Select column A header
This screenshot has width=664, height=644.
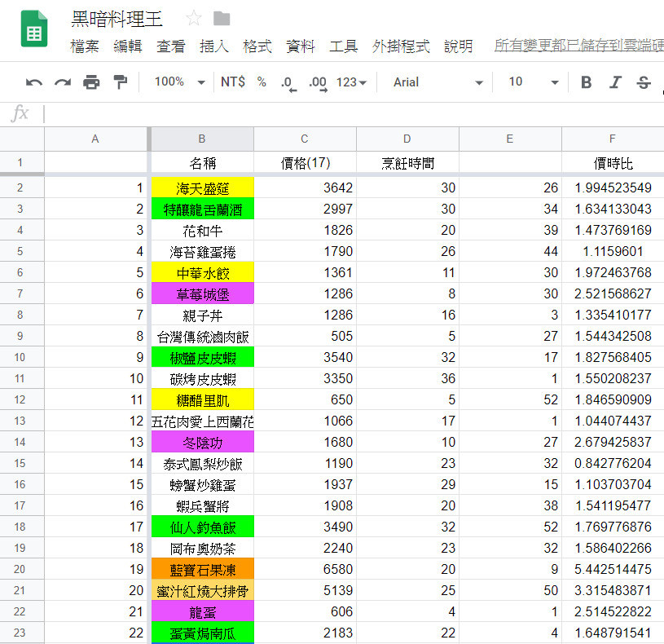coord(95,139)
